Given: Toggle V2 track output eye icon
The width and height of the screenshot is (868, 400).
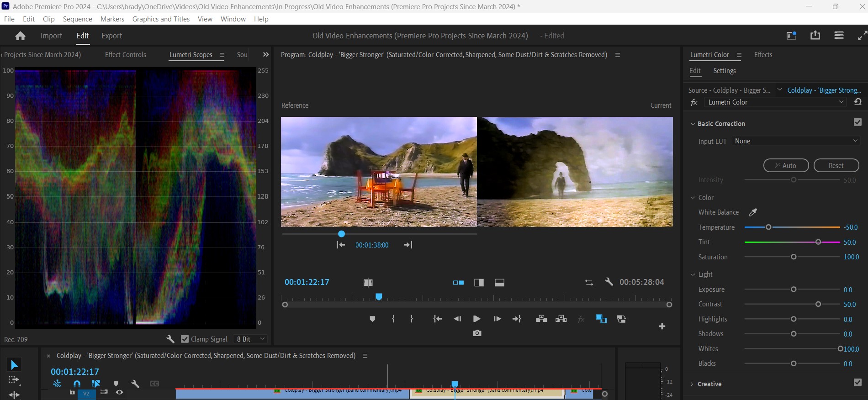Looking at the screenshot, I should click(x=119, y=392).
